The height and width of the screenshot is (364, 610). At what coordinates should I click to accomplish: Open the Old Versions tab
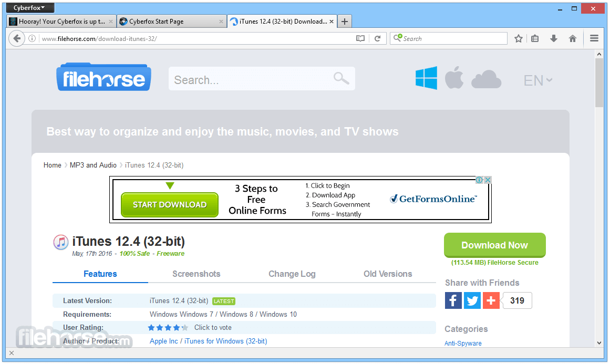point(388,274)
